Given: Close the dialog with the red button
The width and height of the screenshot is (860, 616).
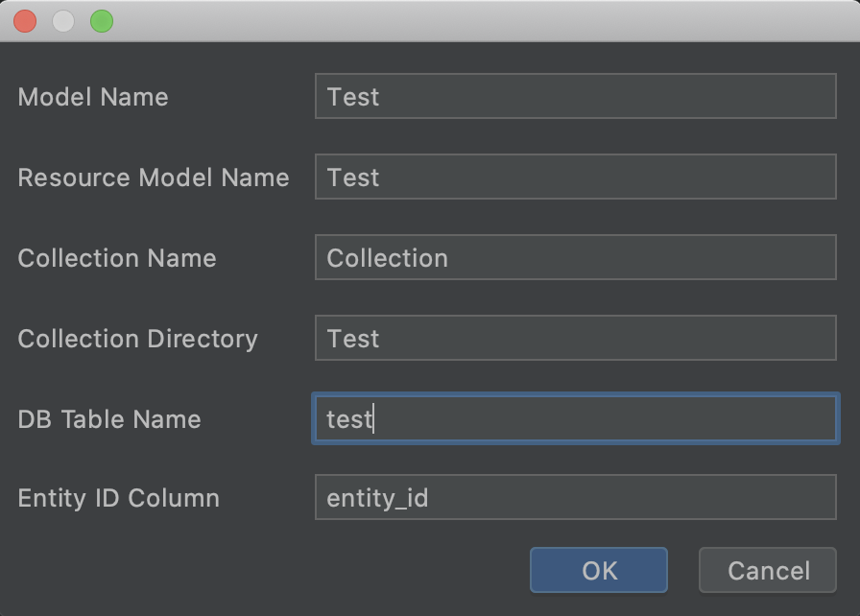Looking at the screenshot, I should tap(25, 21).
